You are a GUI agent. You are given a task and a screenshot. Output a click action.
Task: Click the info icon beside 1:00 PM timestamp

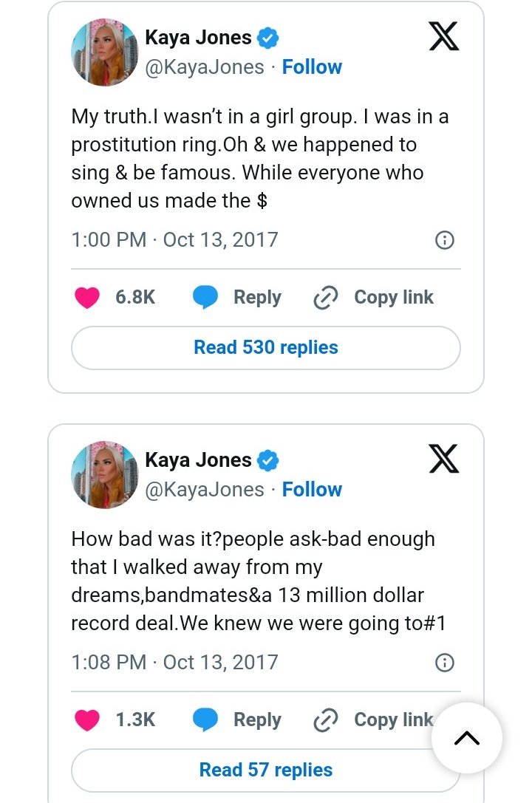[x=444, y=240]
